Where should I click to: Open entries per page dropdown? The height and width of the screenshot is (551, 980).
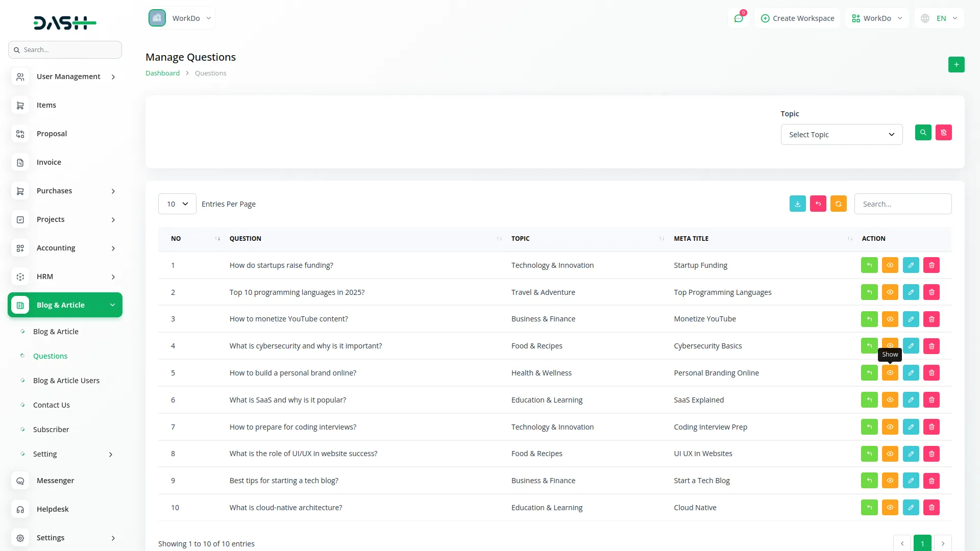point(177,204)
